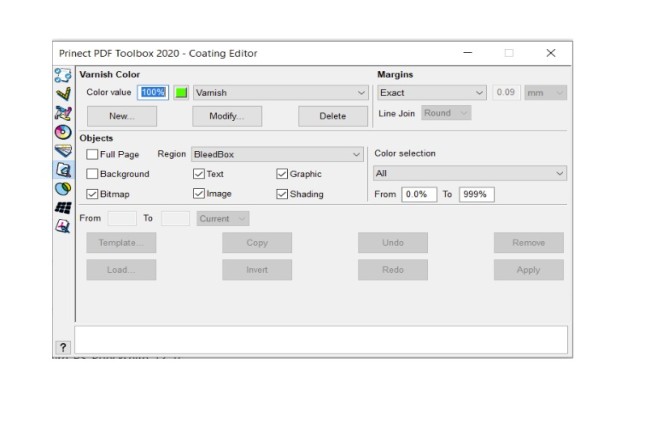
Task: Click the New... varnish button
Action: pos(121,116)
